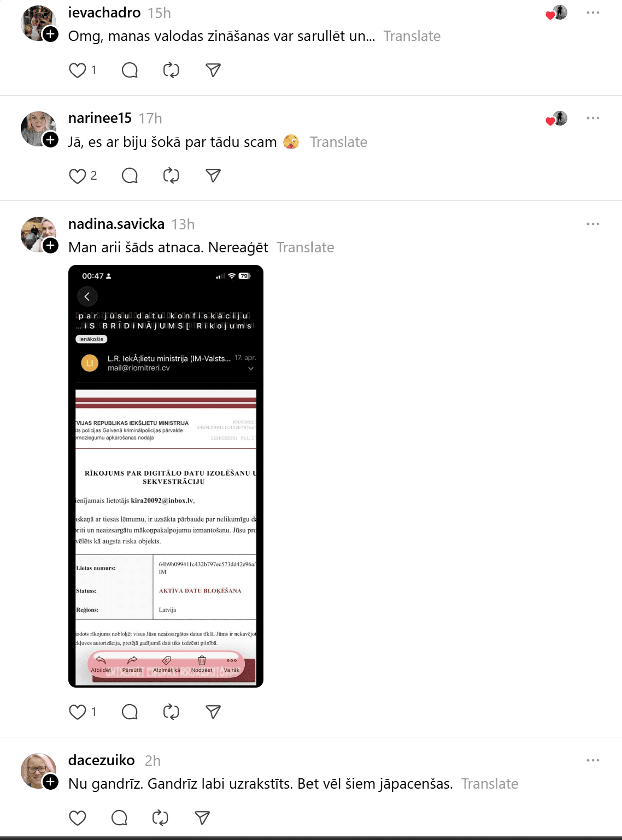Open more options for ievachadro's comment

(x=593, y=13)
